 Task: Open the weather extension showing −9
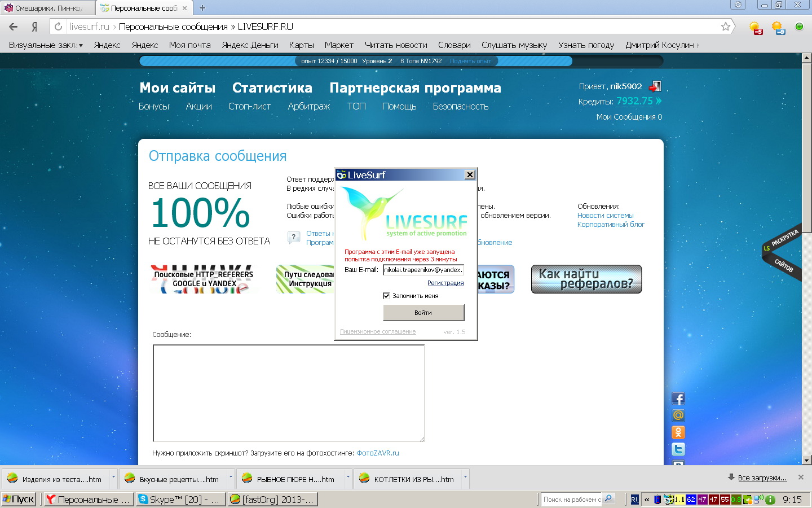(778, 27)
